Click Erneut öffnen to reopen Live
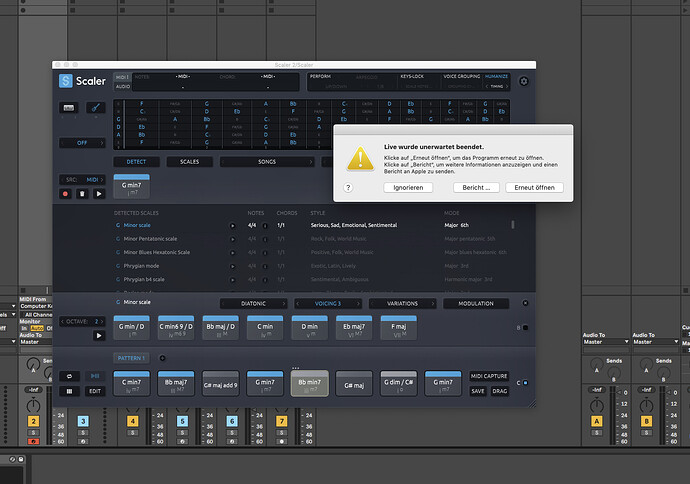 [x=534, y=188]
